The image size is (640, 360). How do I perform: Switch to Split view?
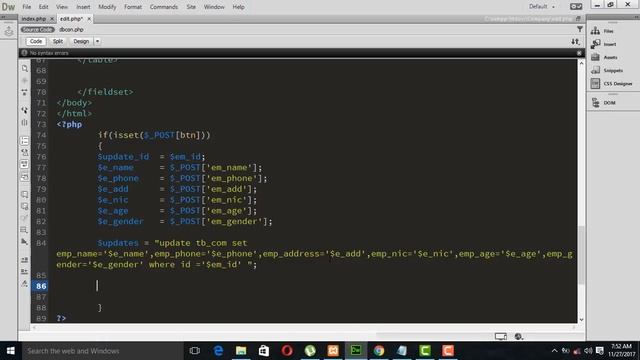point(58,41)
